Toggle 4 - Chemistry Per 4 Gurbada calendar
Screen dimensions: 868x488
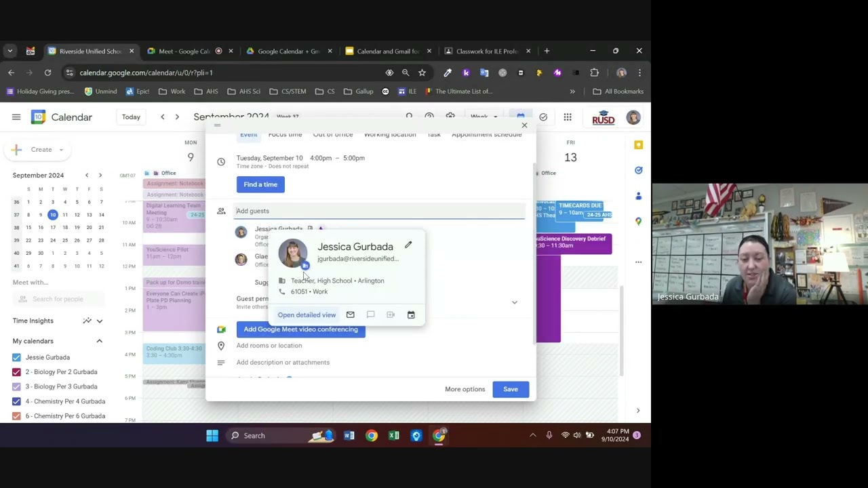(x=16, y=401)
